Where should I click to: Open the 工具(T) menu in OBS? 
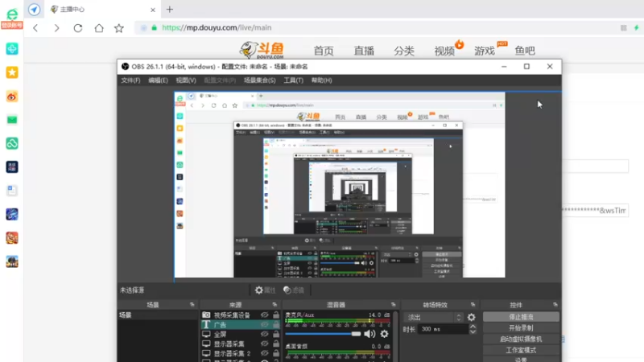293,80
